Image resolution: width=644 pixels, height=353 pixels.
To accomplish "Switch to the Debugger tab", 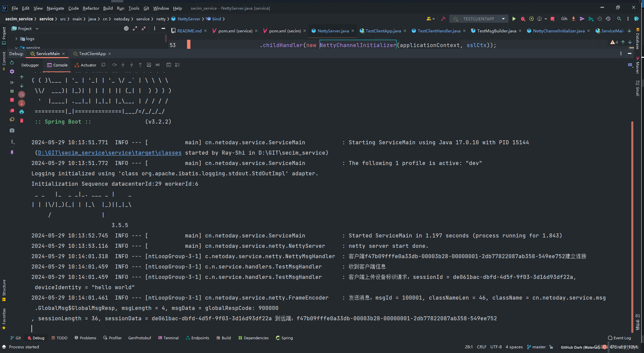I will 30,65.
